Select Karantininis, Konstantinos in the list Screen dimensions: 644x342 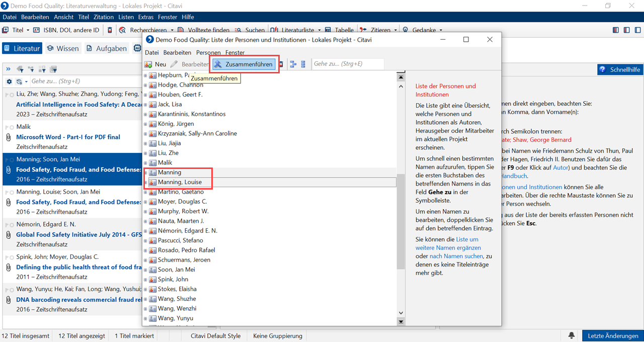tap(192, 114)
